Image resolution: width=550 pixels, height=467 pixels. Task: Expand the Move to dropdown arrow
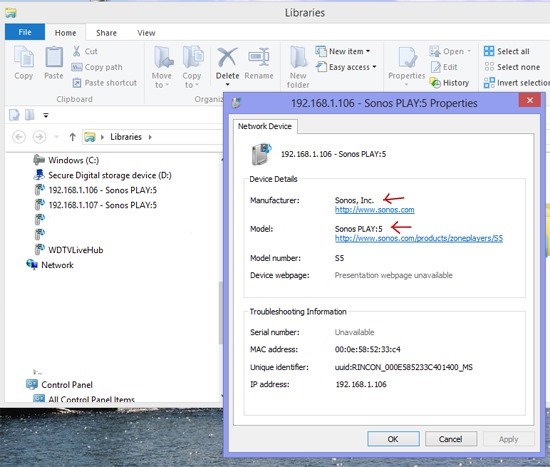click(167, 85)
